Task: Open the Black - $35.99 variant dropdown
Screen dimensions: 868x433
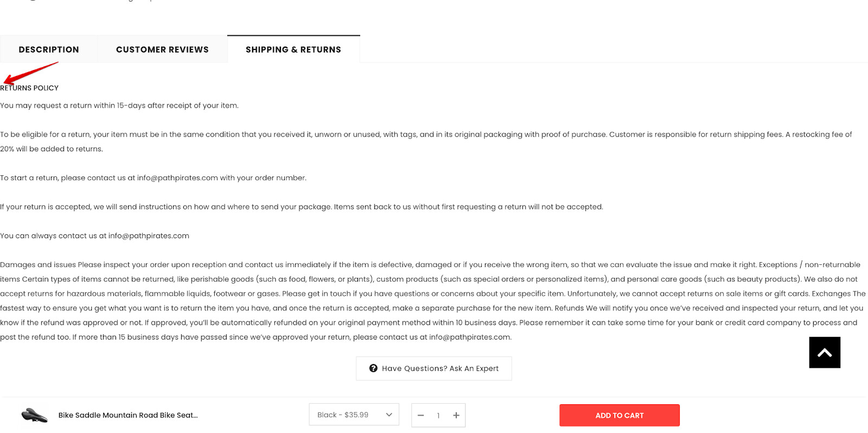Action: [x=354, y=415]
